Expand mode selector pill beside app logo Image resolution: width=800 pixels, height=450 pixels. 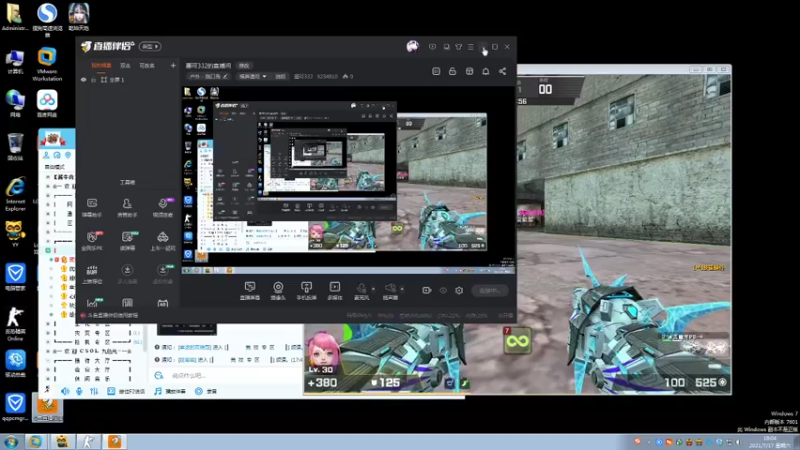pyautogui.click(x=150, y=46)
